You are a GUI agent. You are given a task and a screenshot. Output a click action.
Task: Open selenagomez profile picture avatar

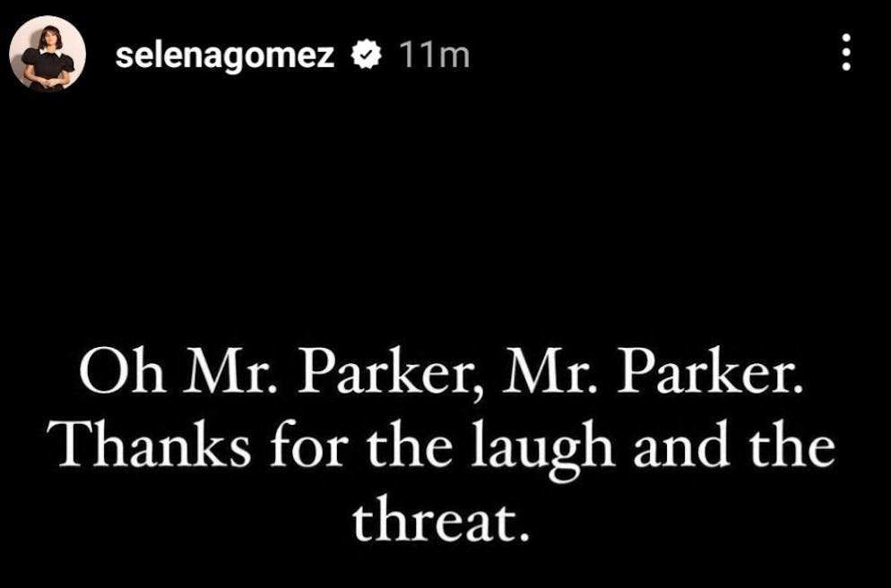coord(47,54)
